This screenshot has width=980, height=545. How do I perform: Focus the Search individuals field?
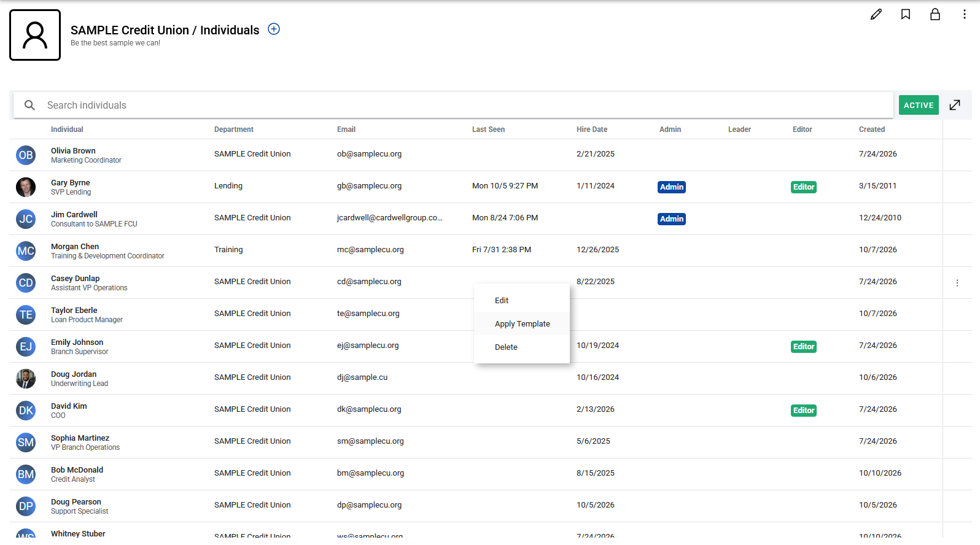(453, 105)
